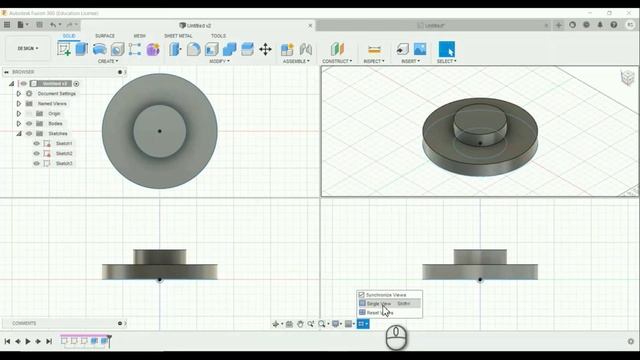Open the Measure tool
This screenshot has height=360, width=640.
coord(374,49)
